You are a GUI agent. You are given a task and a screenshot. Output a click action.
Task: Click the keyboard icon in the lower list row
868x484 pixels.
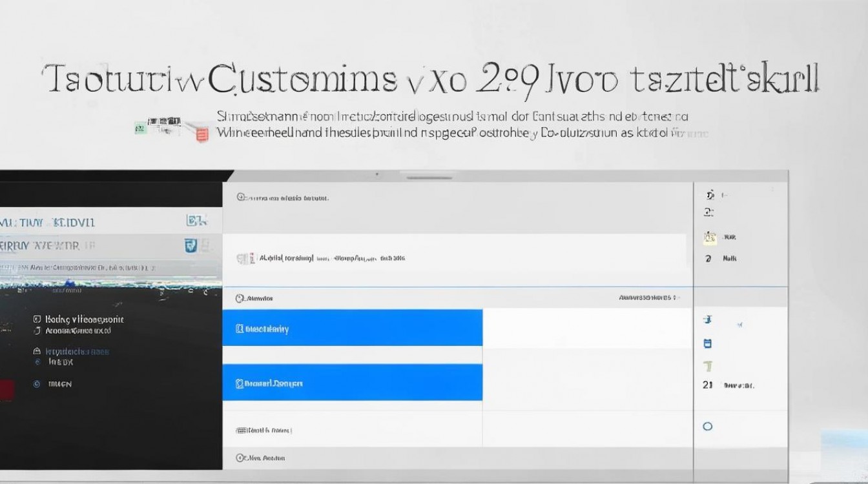(x=242, y=430)
